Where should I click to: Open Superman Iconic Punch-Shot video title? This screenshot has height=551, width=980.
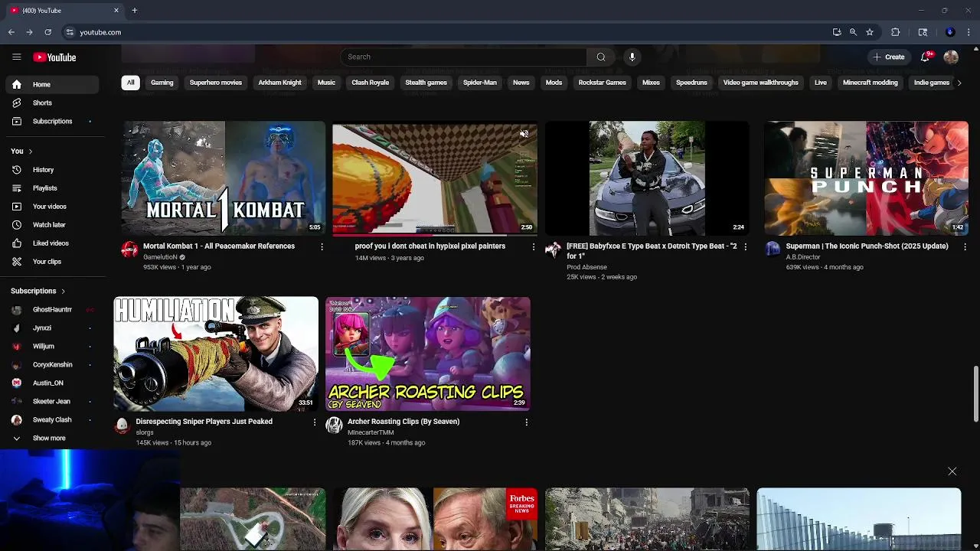(x=867, y=246)
